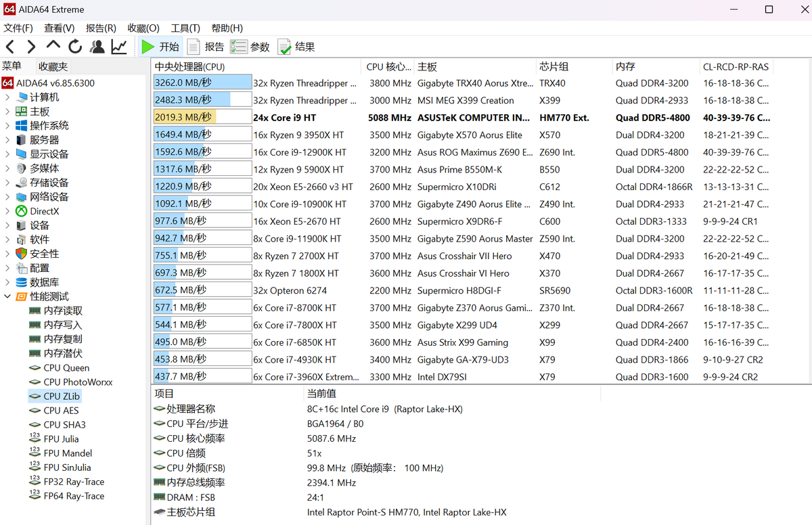Image resolution: width=812 pixels, height=525 pixels.
Task: Expand the 网络设备 tree node
Action: 7,197
